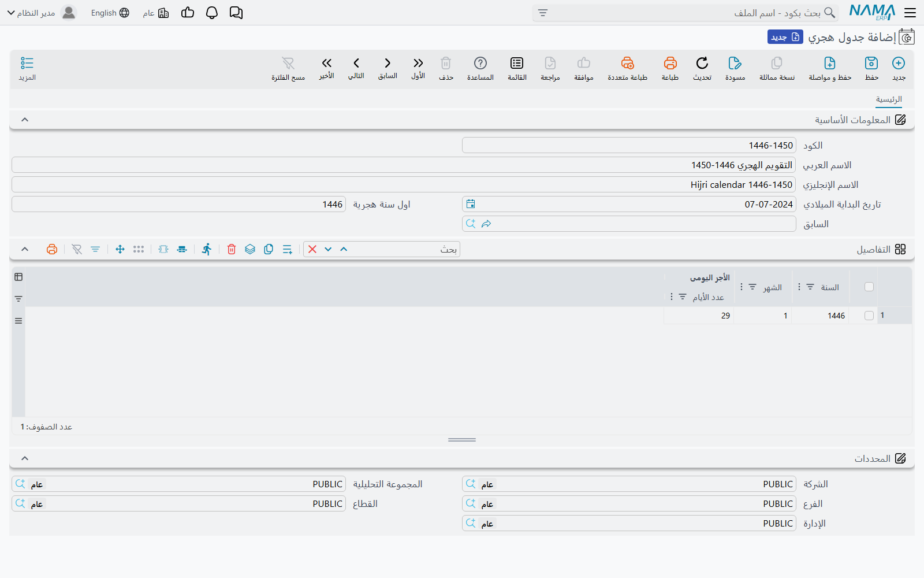The height and width of the screenshot is (578, 924).
Task: Collapse the المحددات section chevron
Action: (25, 458)
